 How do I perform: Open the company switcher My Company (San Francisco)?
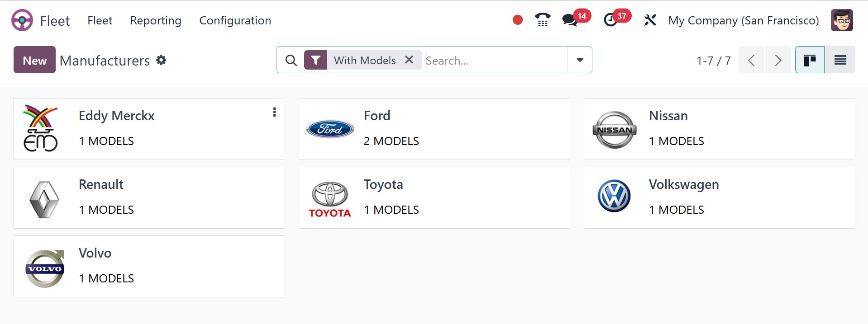743,20
